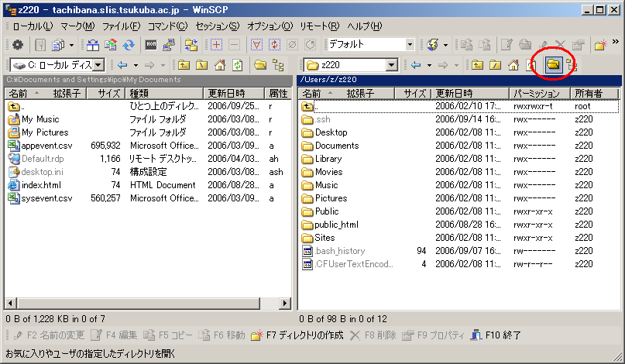Click the invert selection icon
Screen dimensions: 625x364
pos(274,45)
